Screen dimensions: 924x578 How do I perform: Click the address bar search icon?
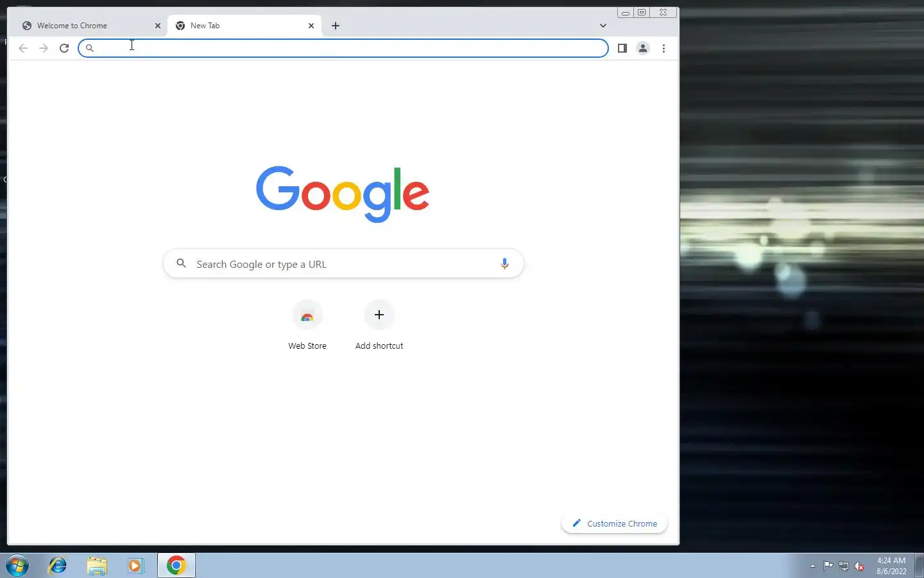click(x=90, y=48)
